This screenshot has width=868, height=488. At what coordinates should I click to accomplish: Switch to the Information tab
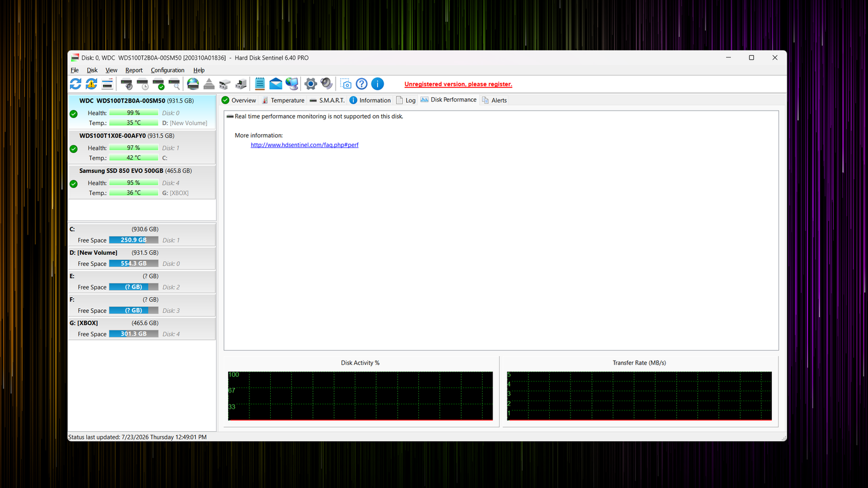[370, 100]
